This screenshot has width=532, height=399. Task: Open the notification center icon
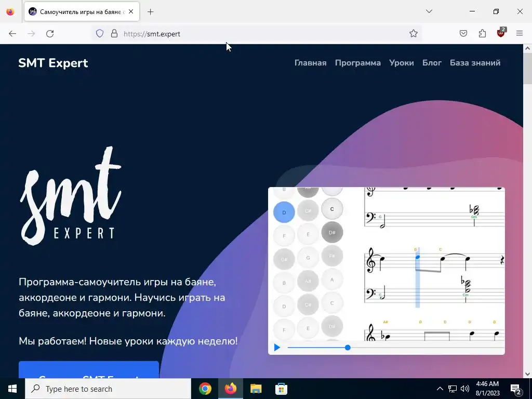click(x=516, y=389)
